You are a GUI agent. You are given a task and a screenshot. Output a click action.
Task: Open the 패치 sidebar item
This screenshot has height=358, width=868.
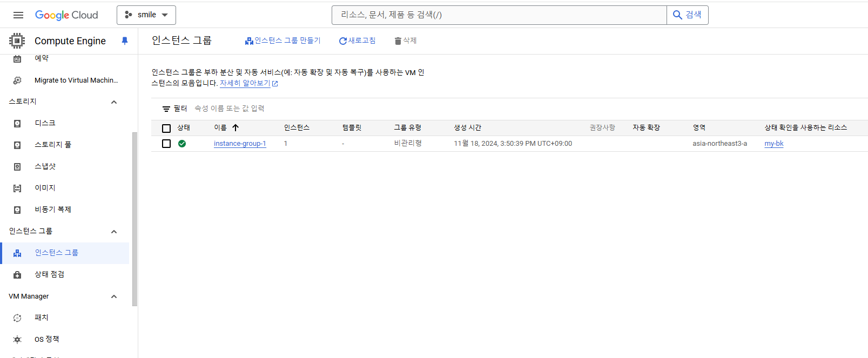(42, 318)
